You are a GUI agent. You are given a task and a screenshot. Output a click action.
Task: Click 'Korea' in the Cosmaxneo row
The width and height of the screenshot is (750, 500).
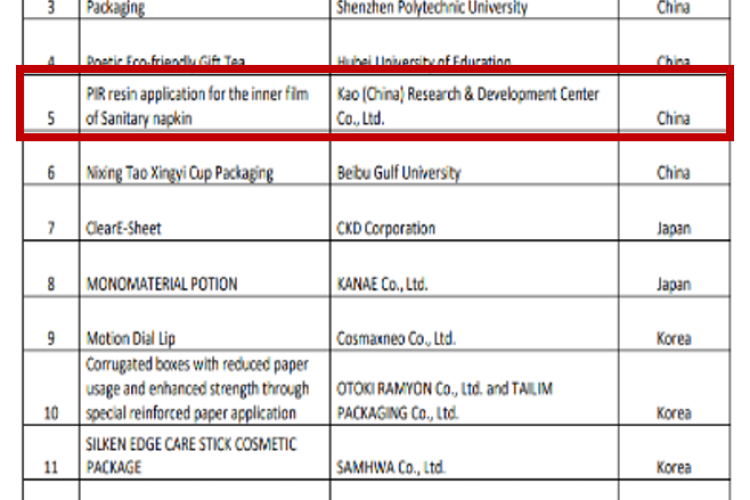coord(674,323)
